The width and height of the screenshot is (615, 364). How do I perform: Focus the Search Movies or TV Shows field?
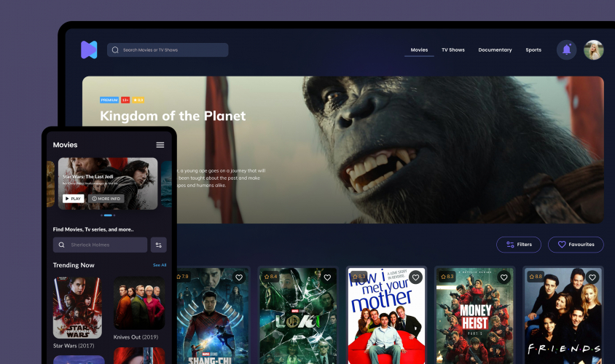point(168,50)
